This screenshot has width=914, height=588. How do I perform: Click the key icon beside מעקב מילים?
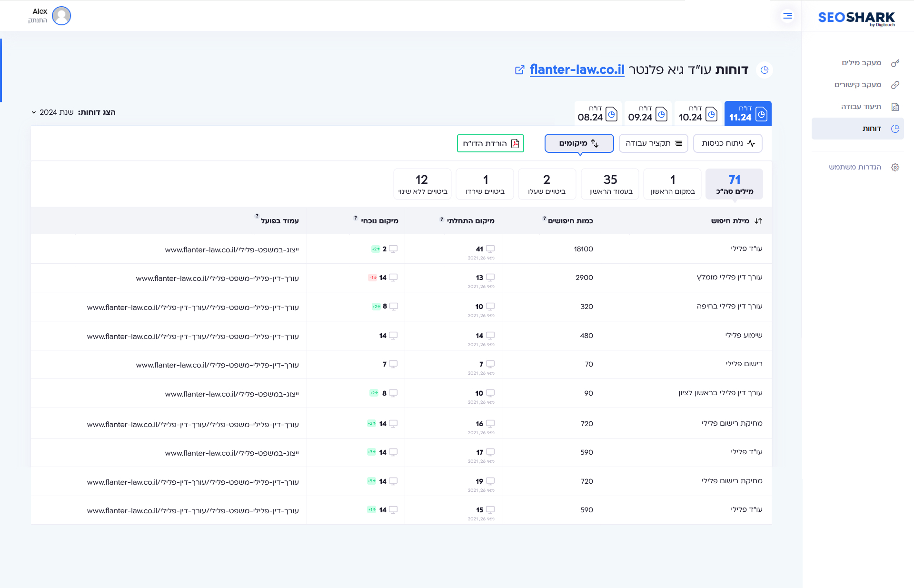pyautogui.click(x=895, y=63)
